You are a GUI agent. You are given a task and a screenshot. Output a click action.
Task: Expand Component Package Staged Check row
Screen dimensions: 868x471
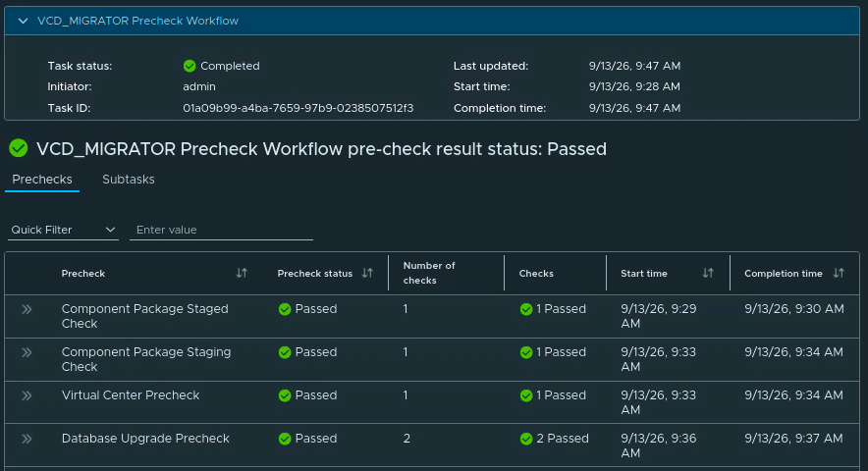(x=27, y=309)
